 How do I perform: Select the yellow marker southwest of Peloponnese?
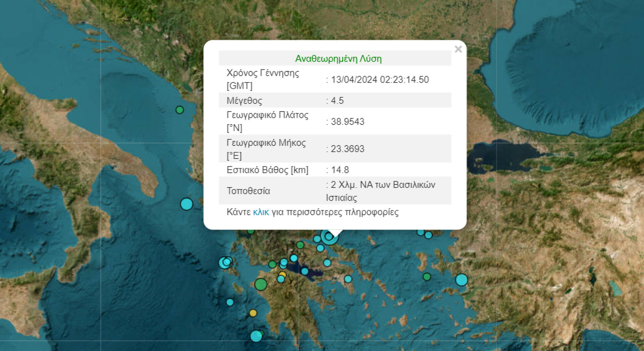(253, 313)
